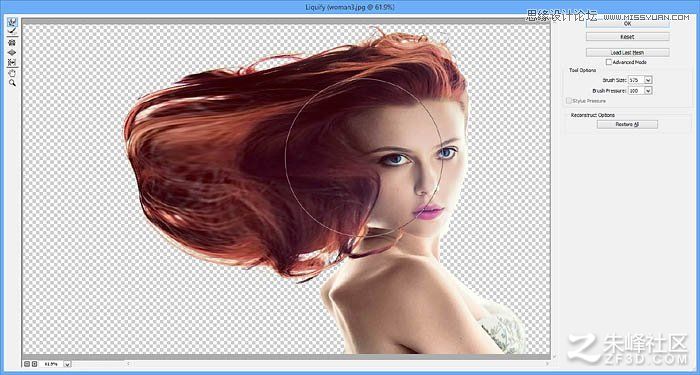
Task: Select the Push Left tool
Action: click(12, 62)
